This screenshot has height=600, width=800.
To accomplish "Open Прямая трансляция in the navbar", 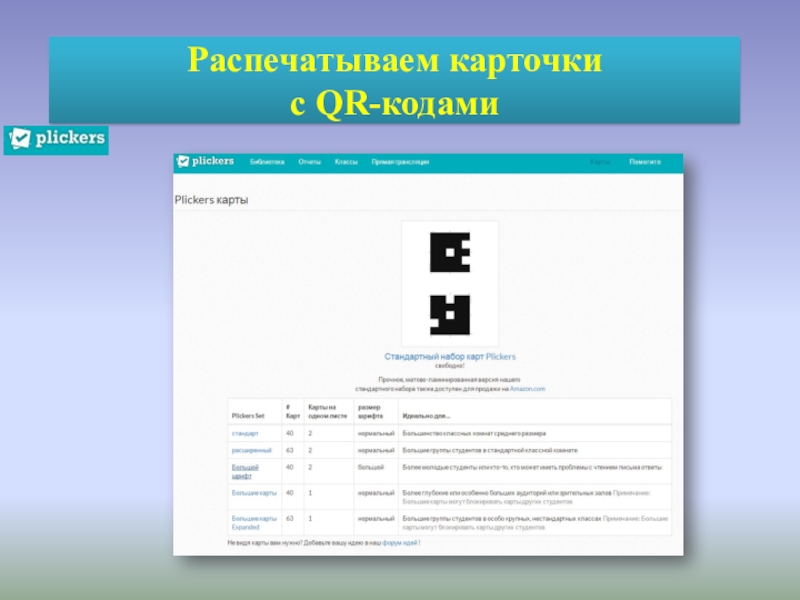I will 400,162.
